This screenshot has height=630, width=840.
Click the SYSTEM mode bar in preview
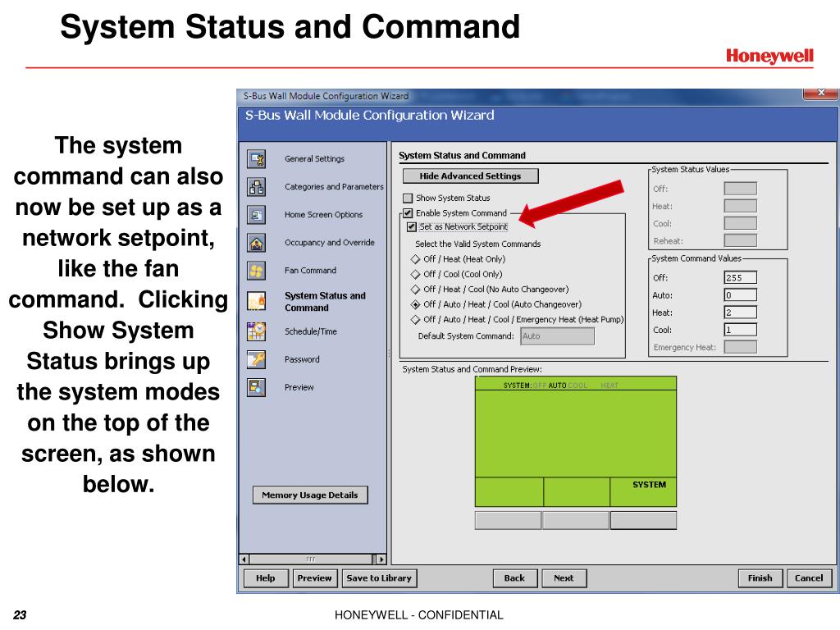pos(576,385)
